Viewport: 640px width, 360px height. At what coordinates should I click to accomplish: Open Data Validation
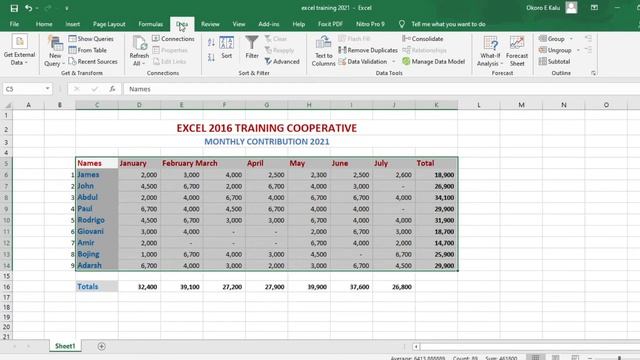(363, 62)
